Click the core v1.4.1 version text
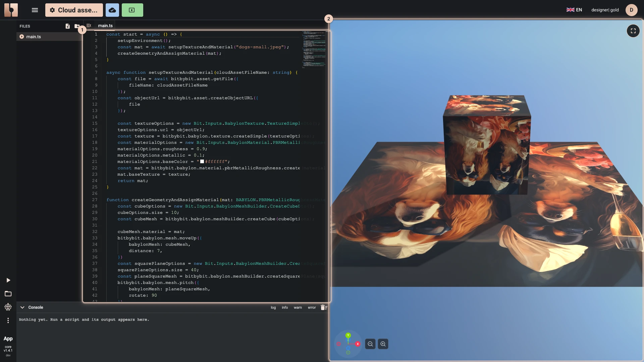This screenshot has width=644, height=362. [8, 349]
